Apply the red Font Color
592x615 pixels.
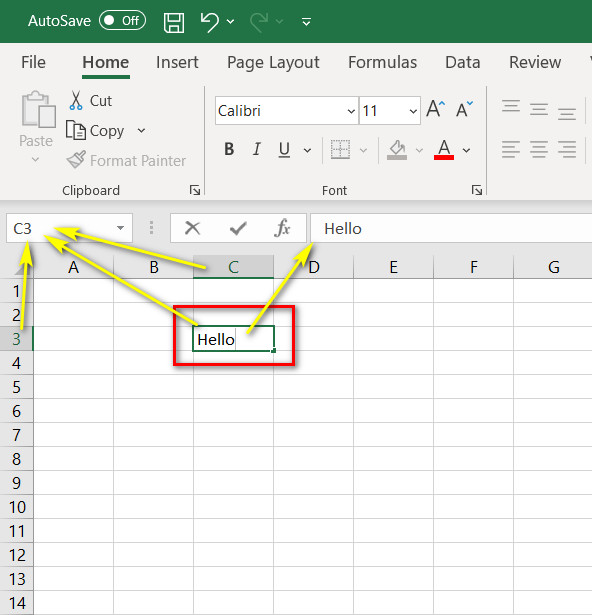click(x=444, y=150)
